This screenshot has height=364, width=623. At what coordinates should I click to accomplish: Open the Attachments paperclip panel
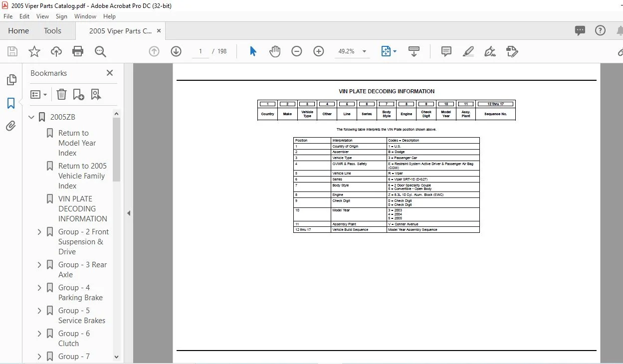pos(11,126)
